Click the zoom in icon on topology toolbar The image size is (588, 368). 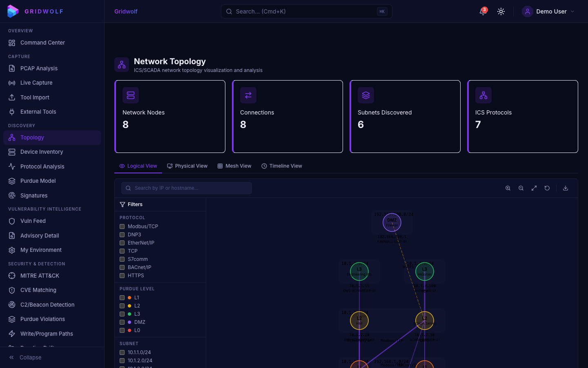pos(508,188)
